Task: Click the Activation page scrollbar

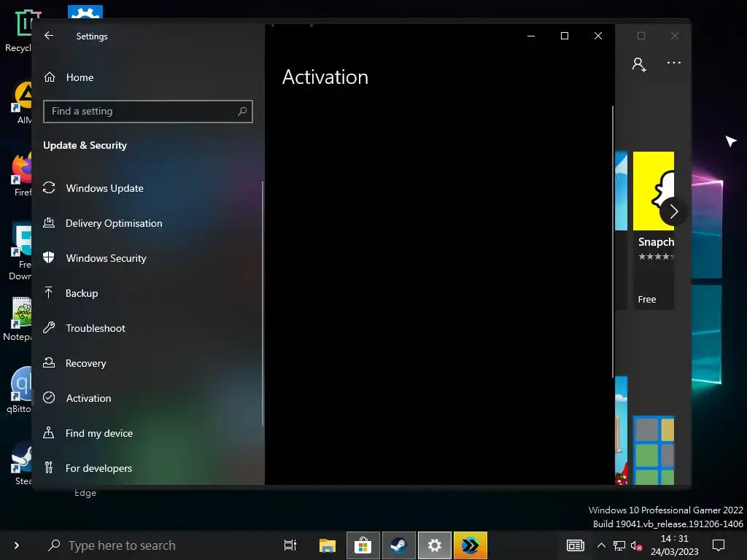Action: coord(612,241)
